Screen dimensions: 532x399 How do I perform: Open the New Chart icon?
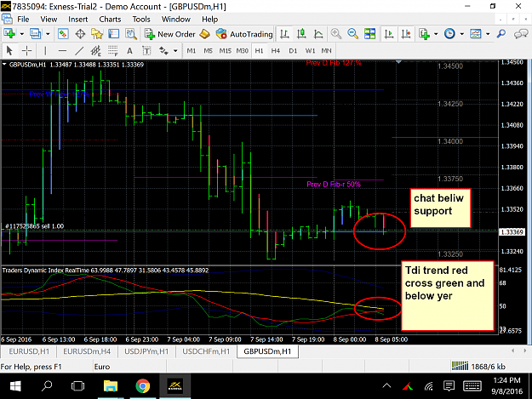[x=9, y=33]
